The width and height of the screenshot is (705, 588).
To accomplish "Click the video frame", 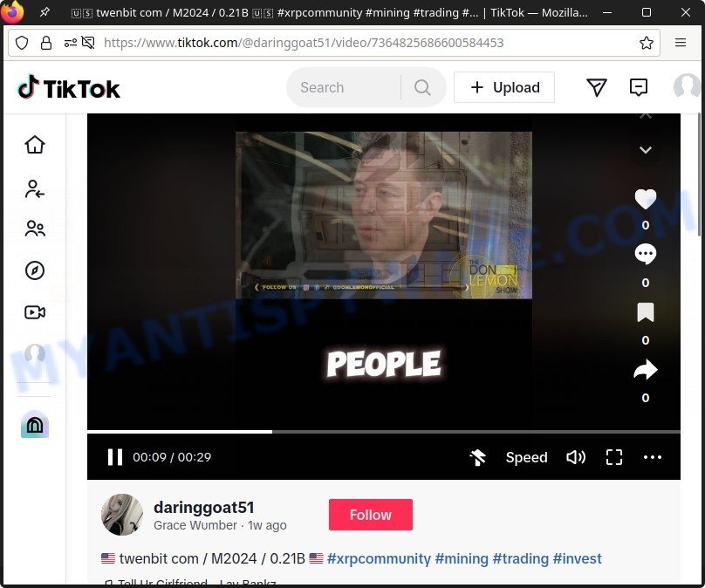I will click(384, 272).
